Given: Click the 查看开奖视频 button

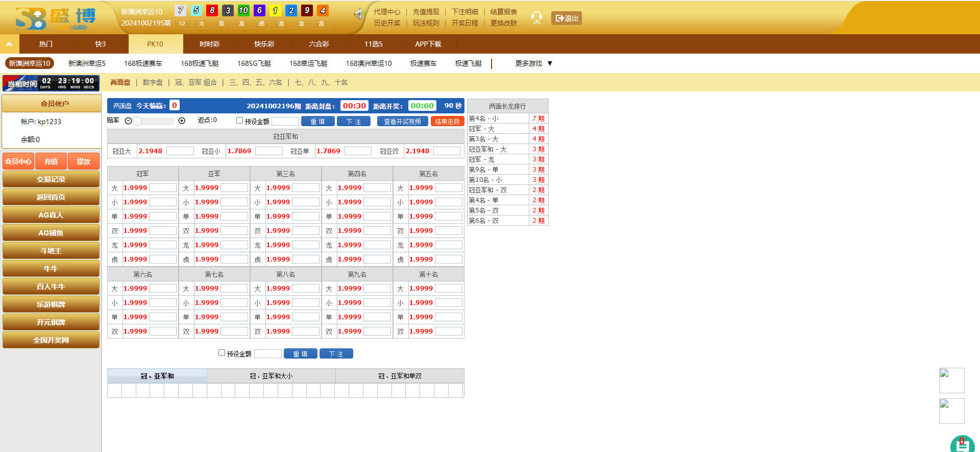Looking at the screenshot, I should tap(402, 122).
